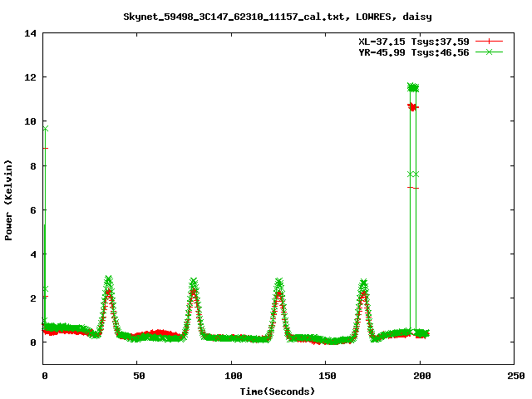Click the Power (Kelvin) axis label
The width and height of the screenshot is (532, 399).
(x=8, y=200)
